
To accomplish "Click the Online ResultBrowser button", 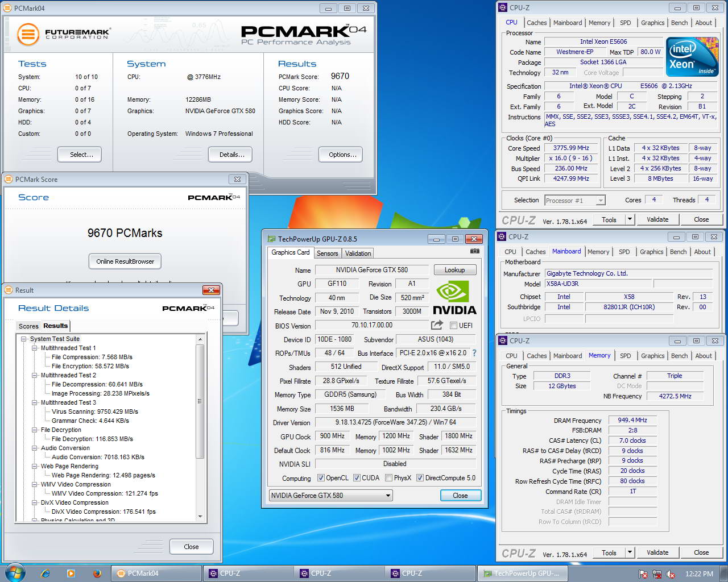I will point(125,261).
